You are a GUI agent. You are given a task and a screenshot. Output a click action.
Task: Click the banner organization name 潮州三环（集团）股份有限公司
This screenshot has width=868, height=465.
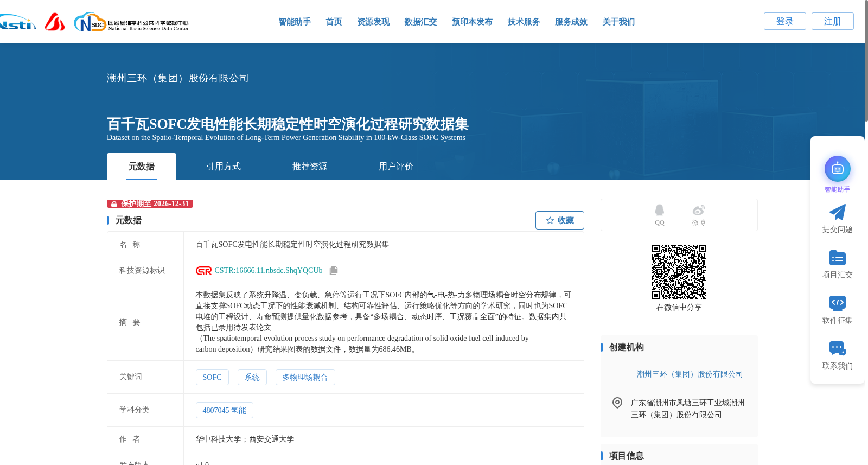(x=178, y=78)
